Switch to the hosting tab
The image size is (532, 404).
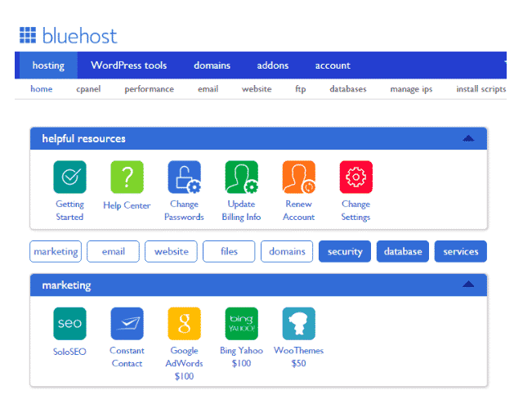pyautogui.click(x=48, y=65)
